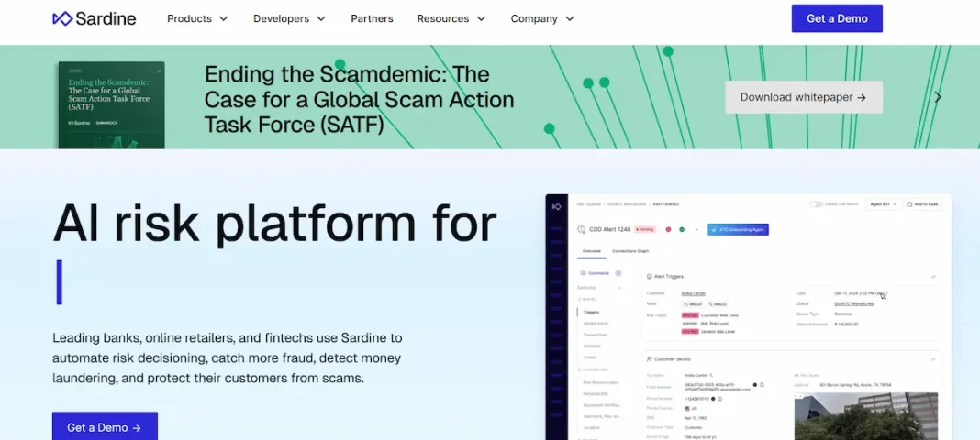Open the Resources dropdown
Viewport: 980px width, 440px height.
click(x=451, y=18)
